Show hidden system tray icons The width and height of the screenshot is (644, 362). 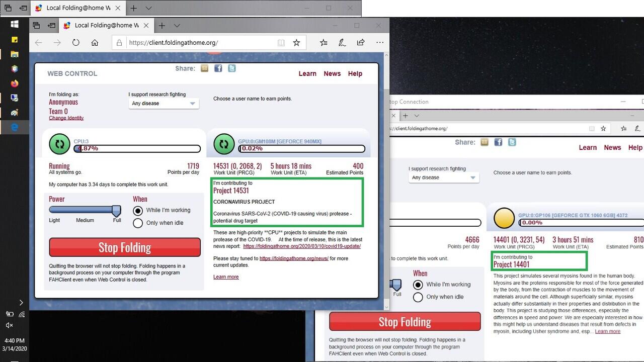click(x=21, y=302)
